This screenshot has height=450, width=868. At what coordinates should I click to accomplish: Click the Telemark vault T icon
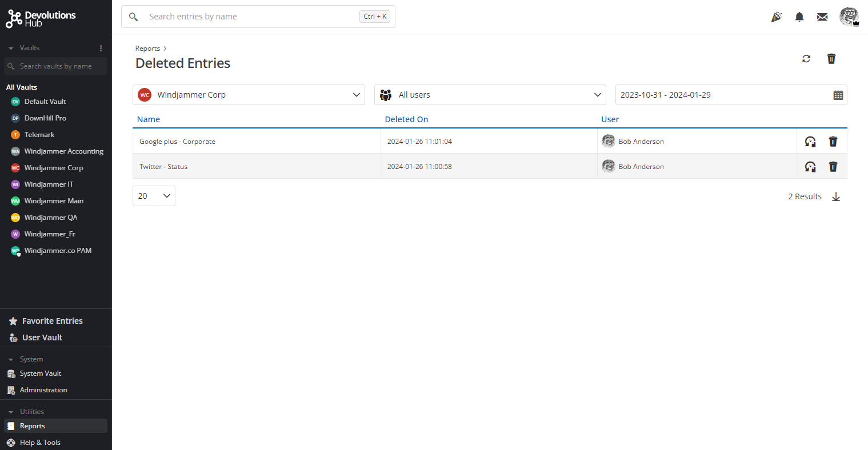(x=15, y=135)
